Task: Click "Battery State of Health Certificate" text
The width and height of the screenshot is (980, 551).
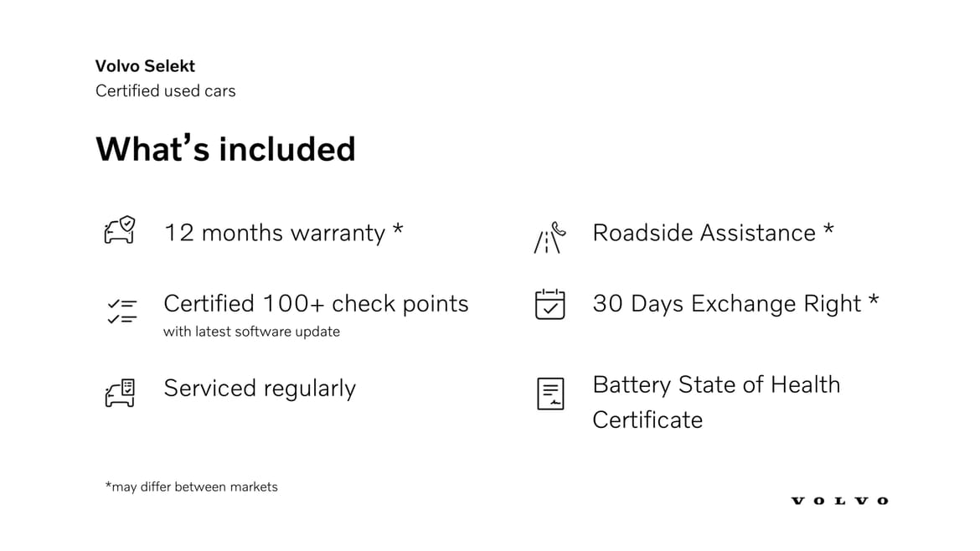Action: [715, 402]
